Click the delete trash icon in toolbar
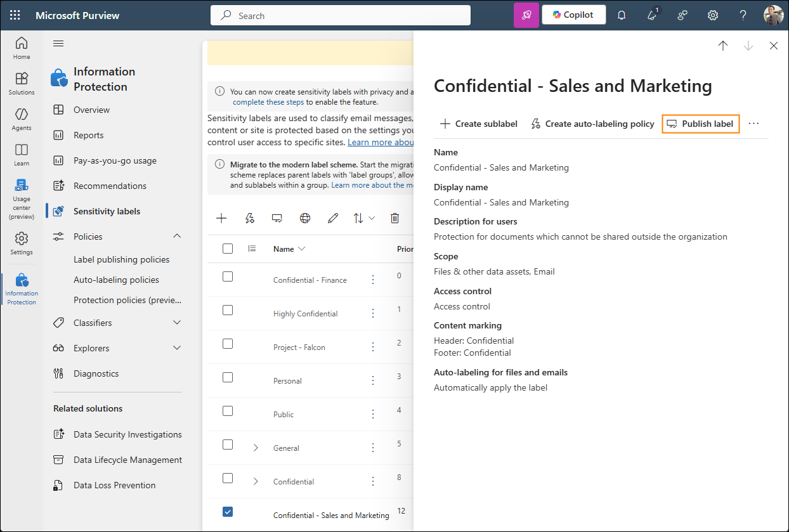 pos(395,218)
